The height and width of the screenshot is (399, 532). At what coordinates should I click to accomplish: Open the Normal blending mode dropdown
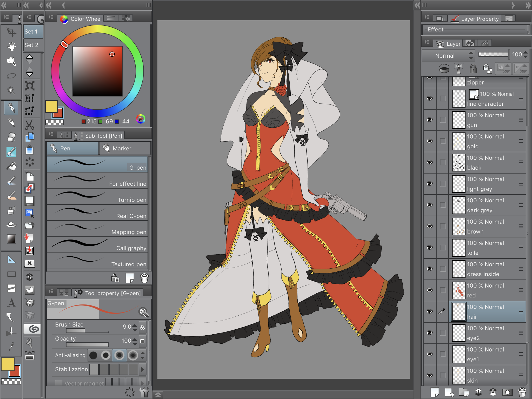[x=449, y=56]
